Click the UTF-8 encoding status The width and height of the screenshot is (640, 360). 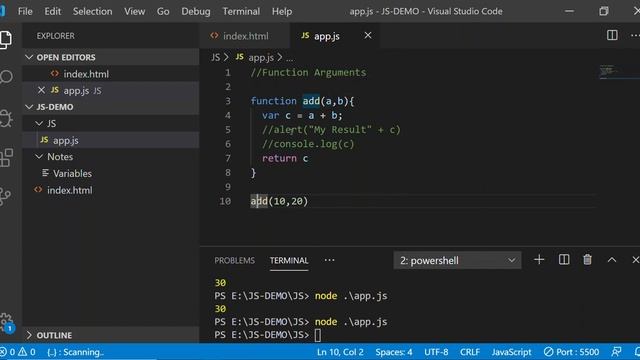click(436, 352)
